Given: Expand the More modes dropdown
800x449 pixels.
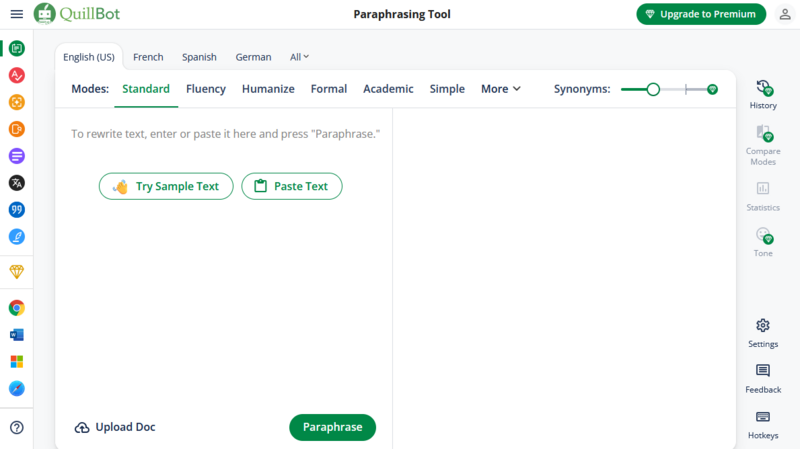Looking at the screenshot, I should pos(500,89).
